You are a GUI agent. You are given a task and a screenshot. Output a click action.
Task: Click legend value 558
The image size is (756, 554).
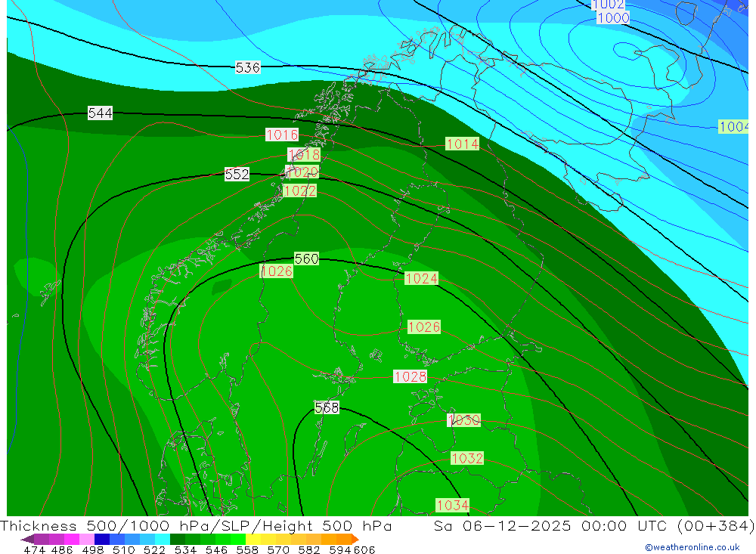[x=247, y=549]
